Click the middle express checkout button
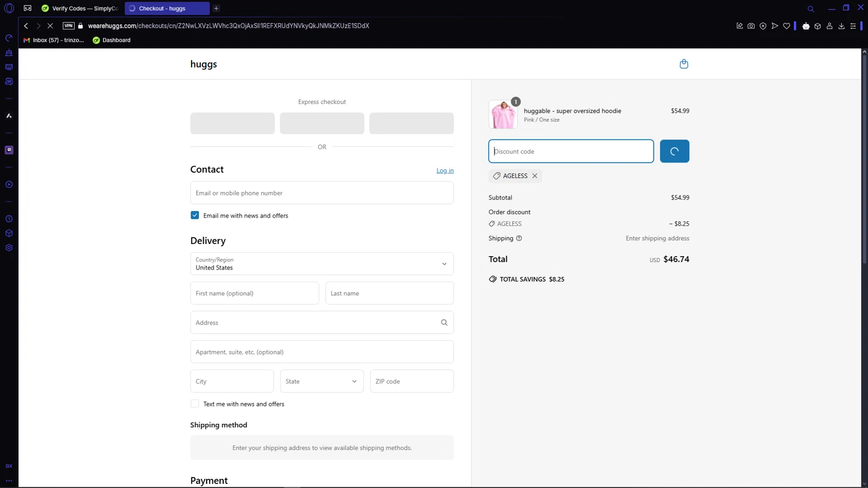 [x=322, y=123]
